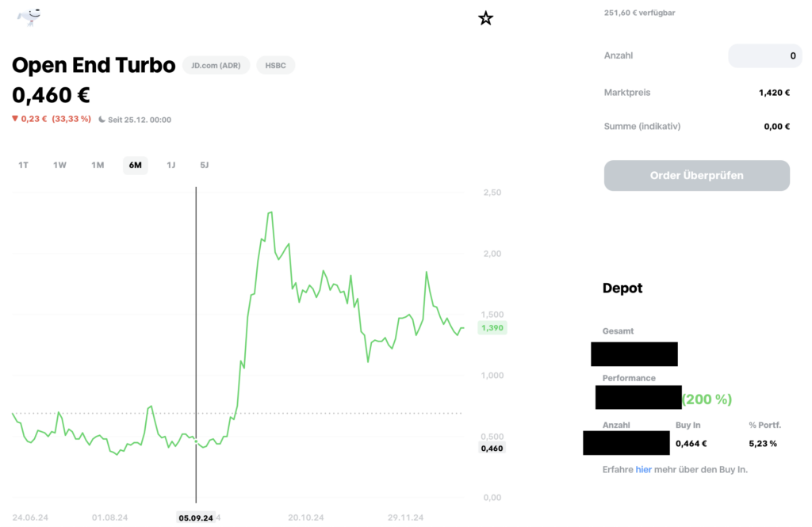Select the 6M chart timeframe
The width and height of the screenshot is (812, 527).
pos(135,165)
